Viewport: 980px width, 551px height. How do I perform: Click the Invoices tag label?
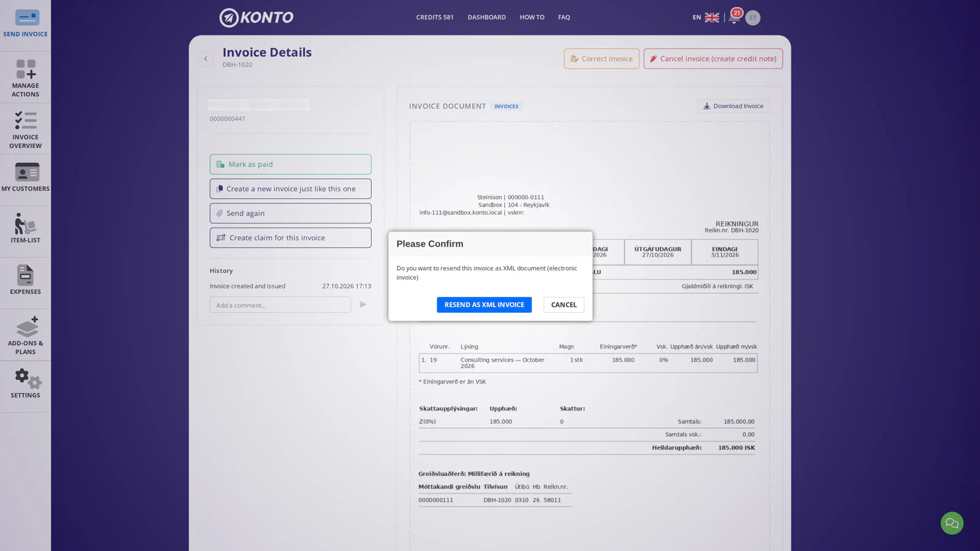[507, 107]
